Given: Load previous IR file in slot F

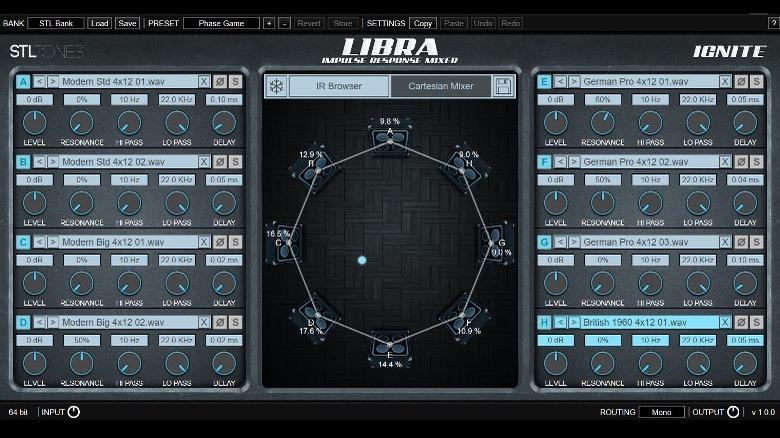Looking at the screenshot, I should click(x=560, y=162).
